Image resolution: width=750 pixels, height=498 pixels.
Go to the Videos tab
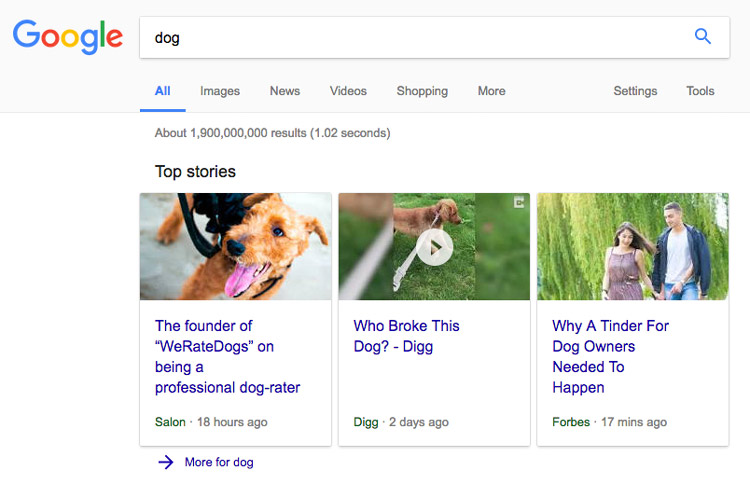point(348,91)
